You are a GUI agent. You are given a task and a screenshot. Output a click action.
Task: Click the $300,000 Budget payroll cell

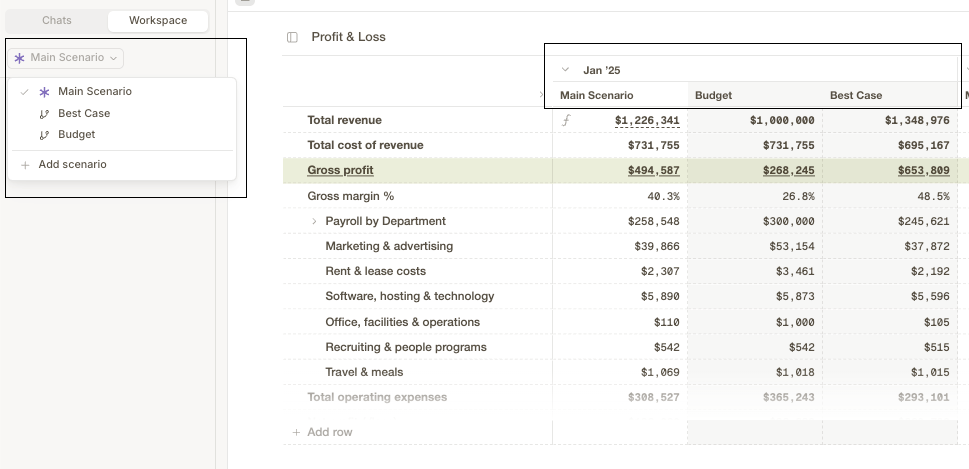pyautogui.click(x=789, y=221)
